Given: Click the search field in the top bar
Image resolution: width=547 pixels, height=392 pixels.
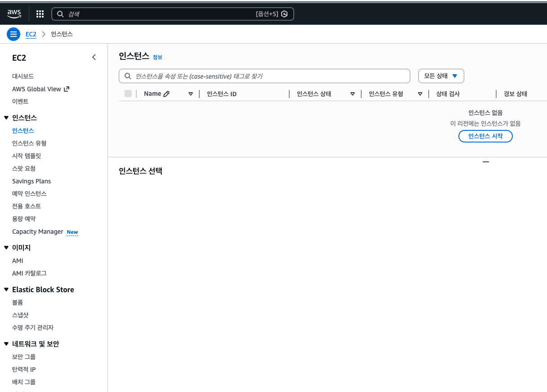Looking at the screenshot, I should (x=173, y=14).
